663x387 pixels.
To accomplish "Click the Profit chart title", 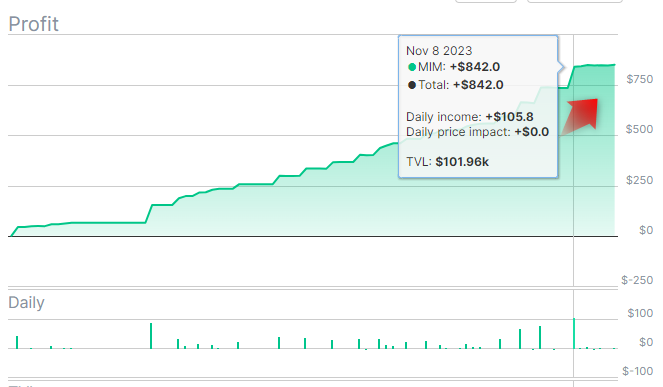I will (x=33, y=24).
